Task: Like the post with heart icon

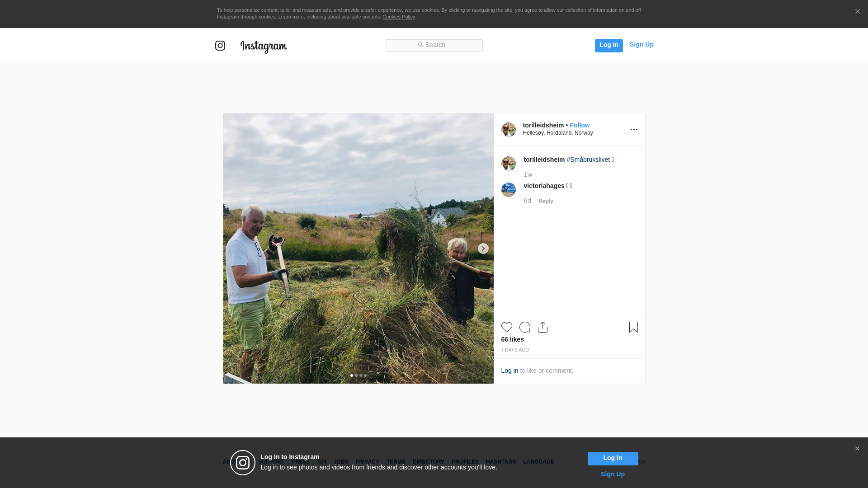Action: tap(507, 327)
